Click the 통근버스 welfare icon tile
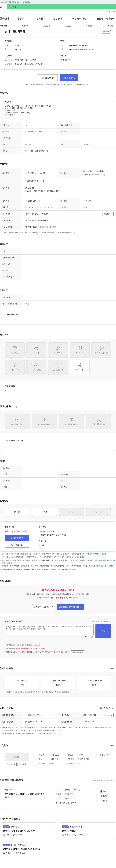The image size is (116, 868). click(x=14, y=350)
